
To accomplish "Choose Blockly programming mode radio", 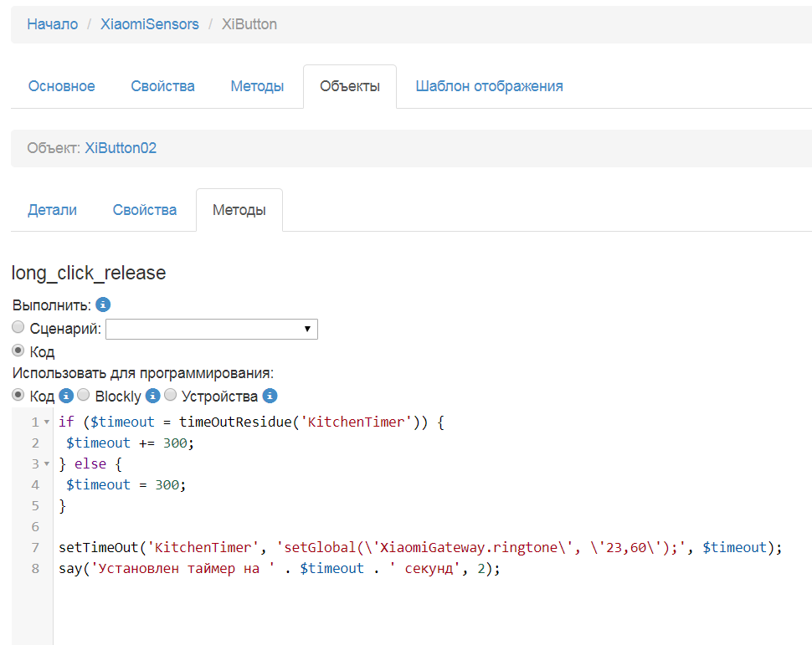I will (84, 395).
